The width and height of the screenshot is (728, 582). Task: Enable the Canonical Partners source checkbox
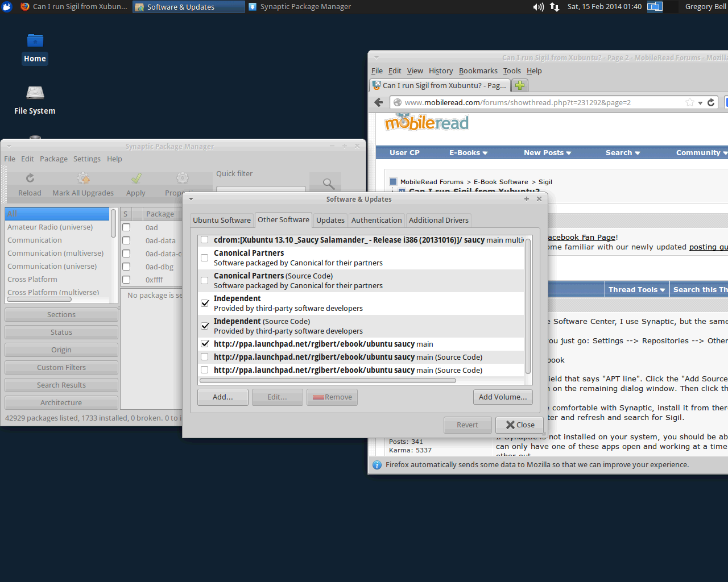coord(205,257)
